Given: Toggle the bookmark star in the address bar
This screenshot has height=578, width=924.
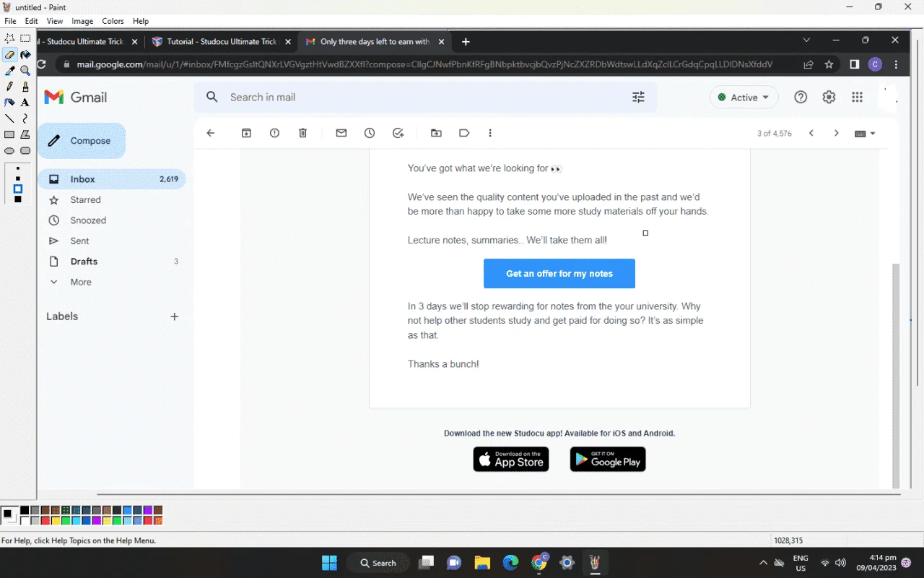Looking at the screenshot, I should 829,64.
